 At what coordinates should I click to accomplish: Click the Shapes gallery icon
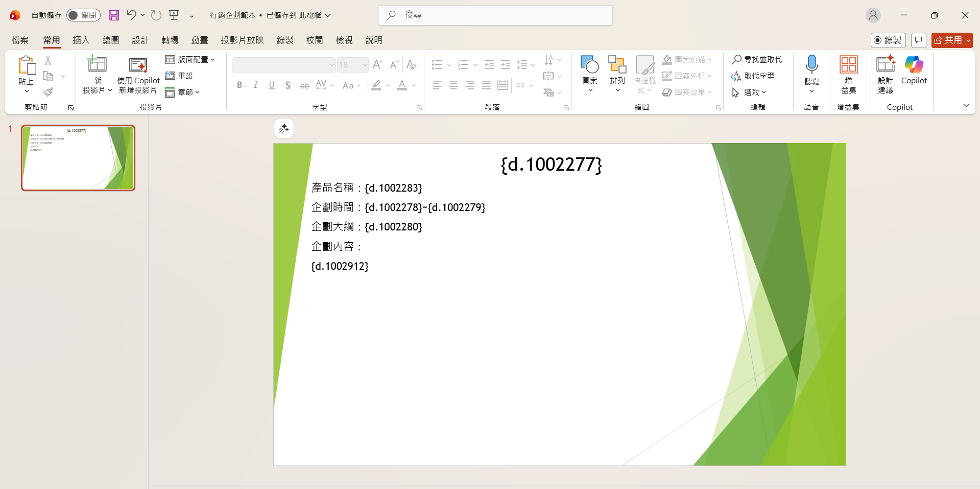click(590, 65)
